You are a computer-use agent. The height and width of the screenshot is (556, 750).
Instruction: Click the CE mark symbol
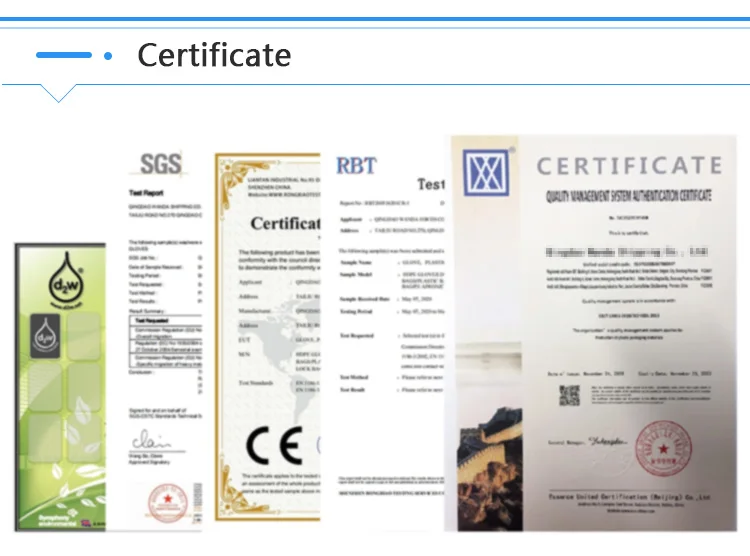click(x=275, y=445)
